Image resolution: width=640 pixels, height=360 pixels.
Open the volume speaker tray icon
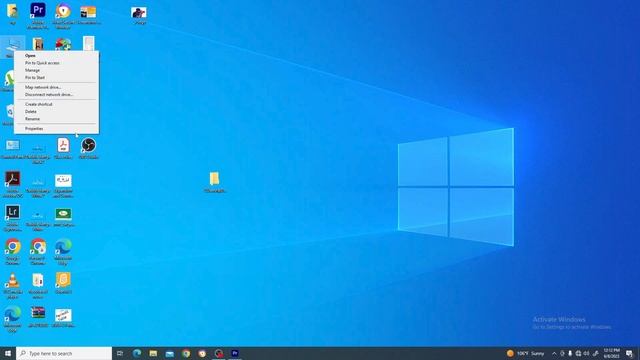click(587, 353)
